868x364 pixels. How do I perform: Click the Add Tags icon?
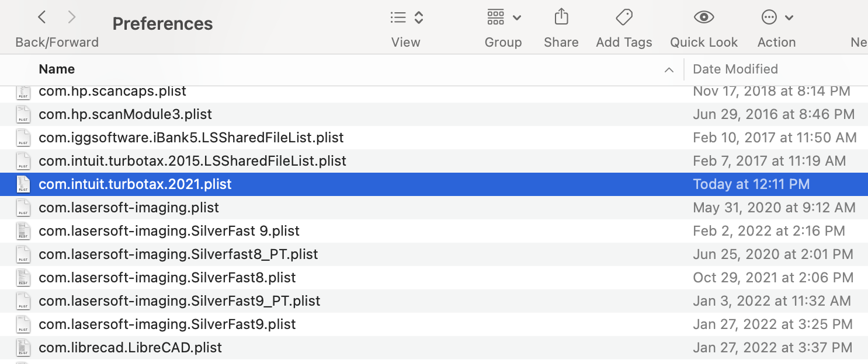(624, 17)
